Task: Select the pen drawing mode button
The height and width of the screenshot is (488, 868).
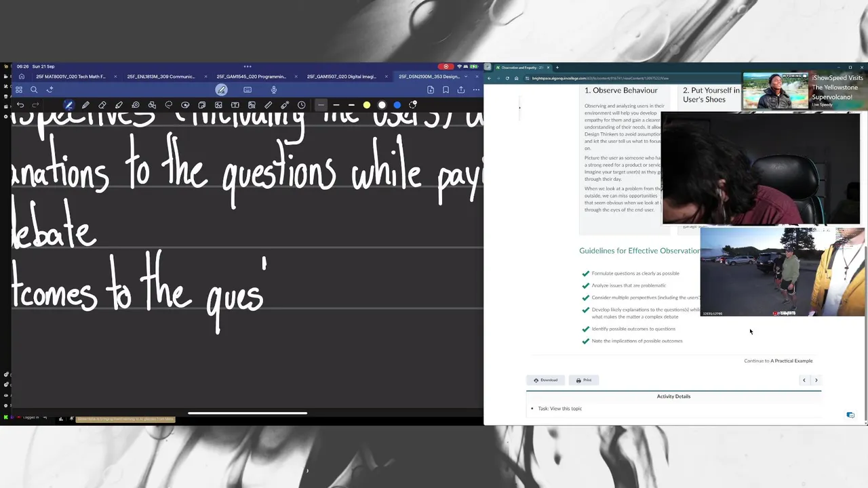Action: point(221,89)
